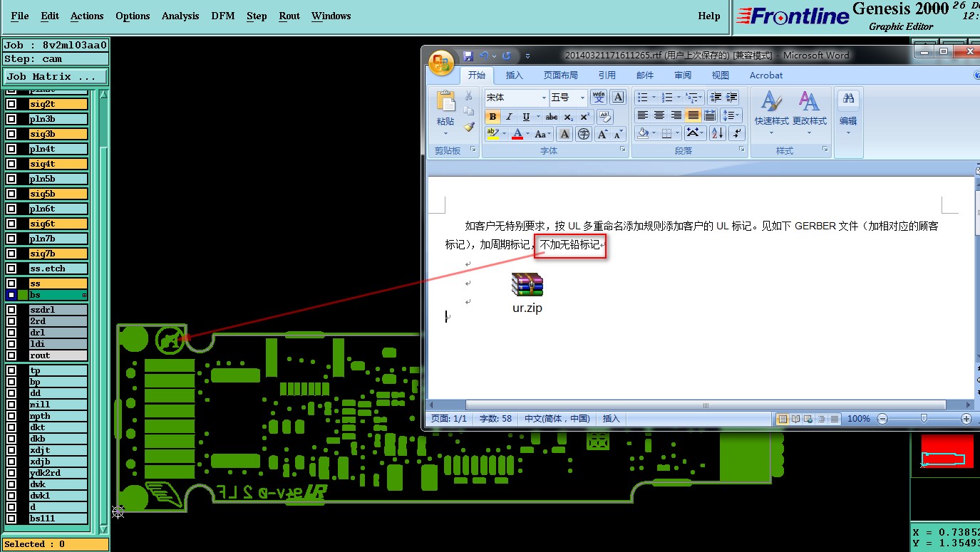Click the Help menu in Genesis
The image size is (980, 552).
tap(709, 16)
